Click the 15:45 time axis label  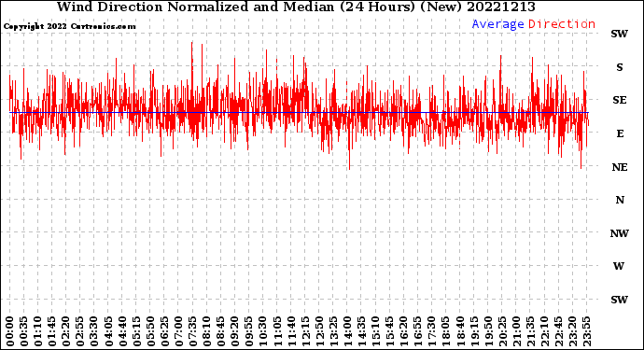(389, 331)
